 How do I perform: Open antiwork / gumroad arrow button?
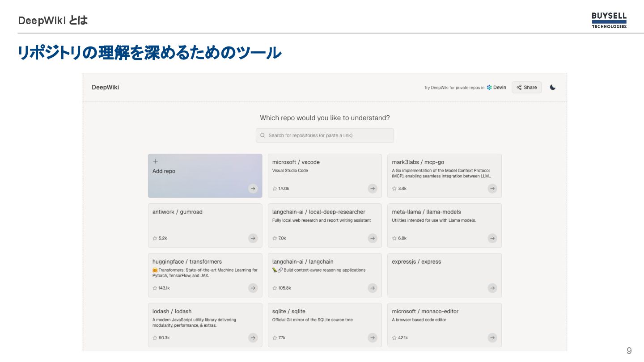point(253,238)
